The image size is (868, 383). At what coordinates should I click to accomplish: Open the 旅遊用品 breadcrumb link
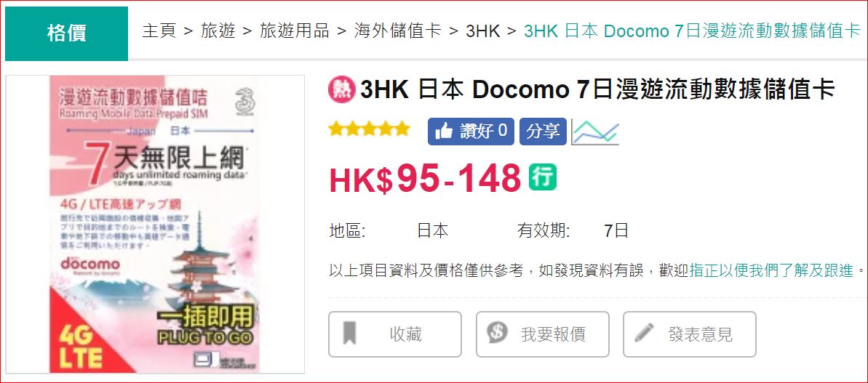click(295, 31)
